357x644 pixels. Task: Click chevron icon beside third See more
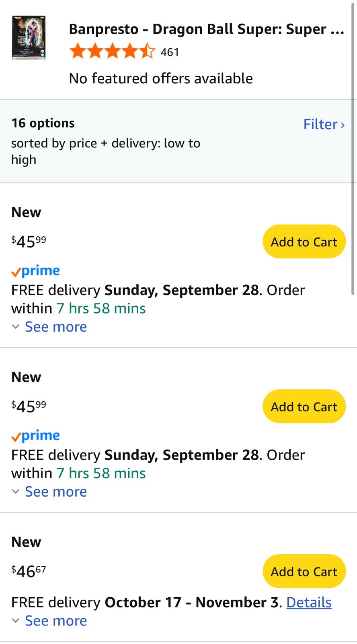16,621
